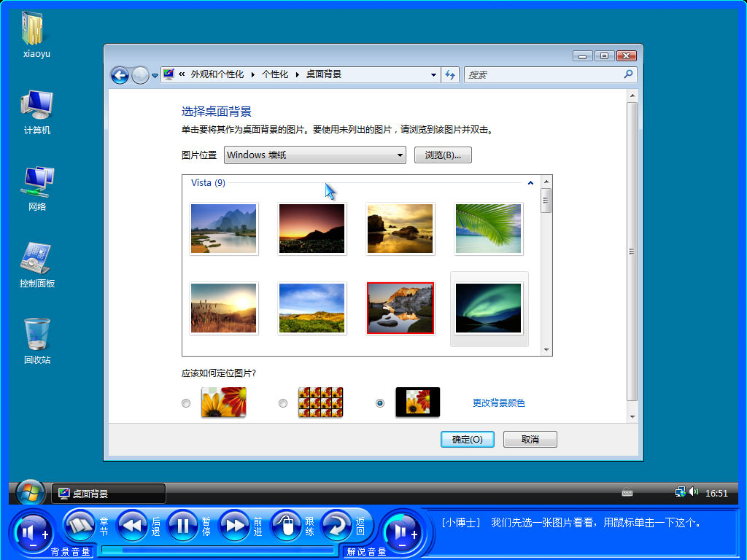747x560 pixels.
Task: Select the tile picture position radio
Action: tap(283, 403)
